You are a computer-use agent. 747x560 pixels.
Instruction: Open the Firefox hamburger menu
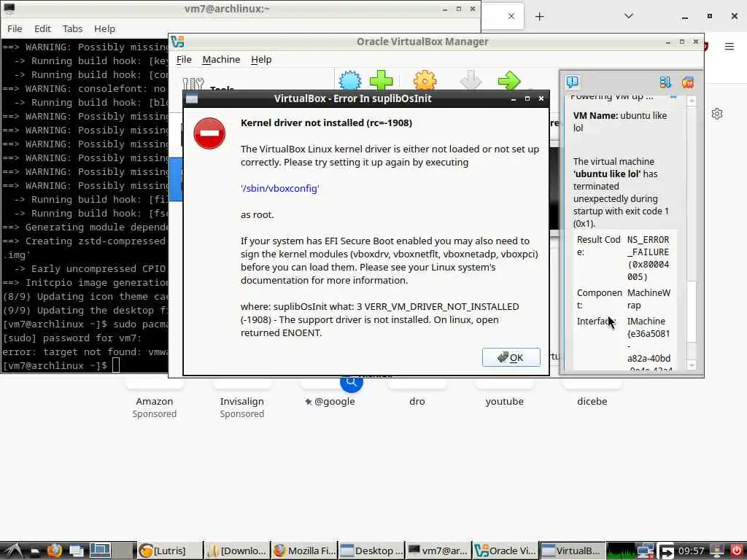[x=729, y=46]
